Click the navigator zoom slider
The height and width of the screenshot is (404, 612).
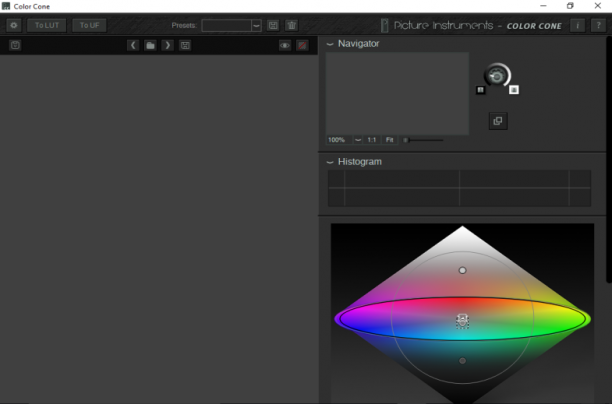tap(423, 140)
